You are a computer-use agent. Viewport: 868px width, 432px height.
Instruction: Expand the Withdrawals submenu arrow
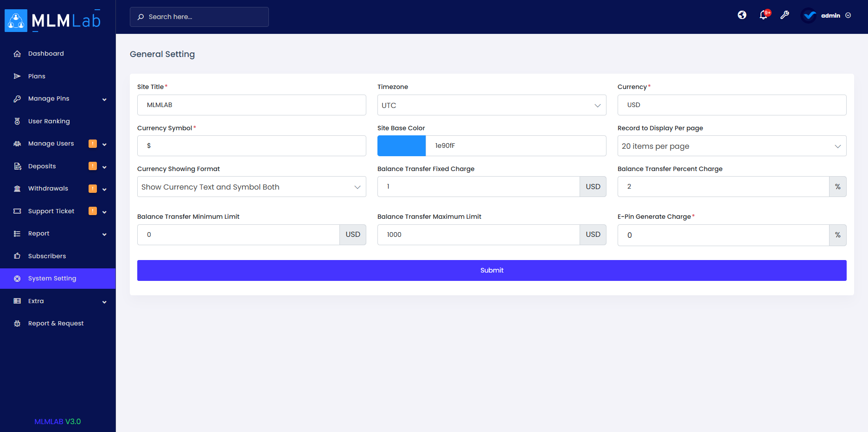point(104,190)
